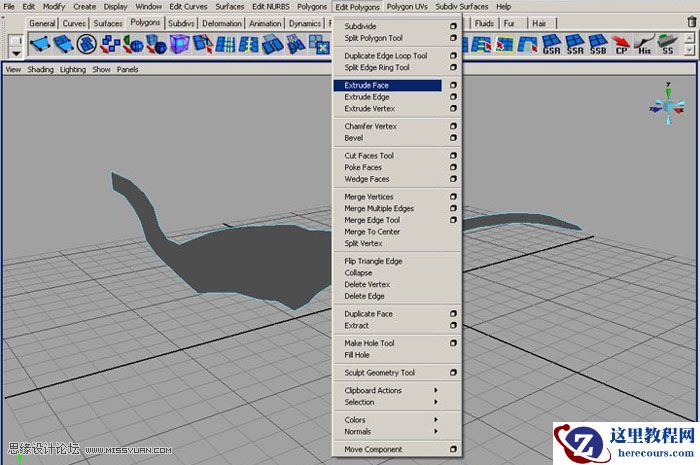Open the Split Polygon Tool option box
This screenshot has width=700, height=465.
pos(453,38)
